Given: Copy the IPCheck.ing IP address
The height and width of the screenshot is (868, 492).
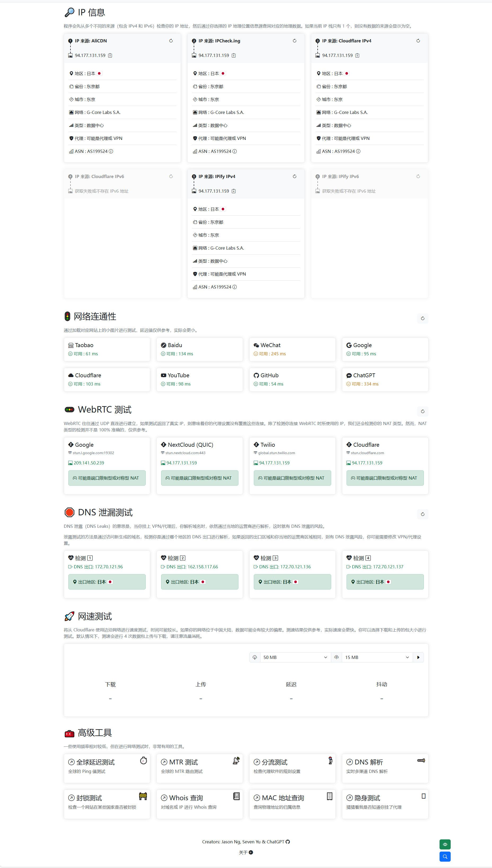Looking at the screenshot, I should click(x=233, y=55).
